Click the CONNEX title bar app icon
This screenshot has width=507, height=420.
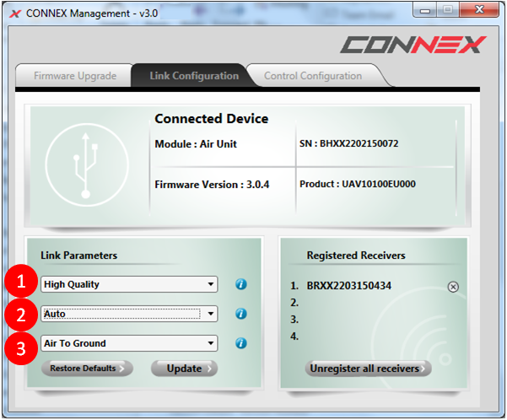[x=15, y=13]
